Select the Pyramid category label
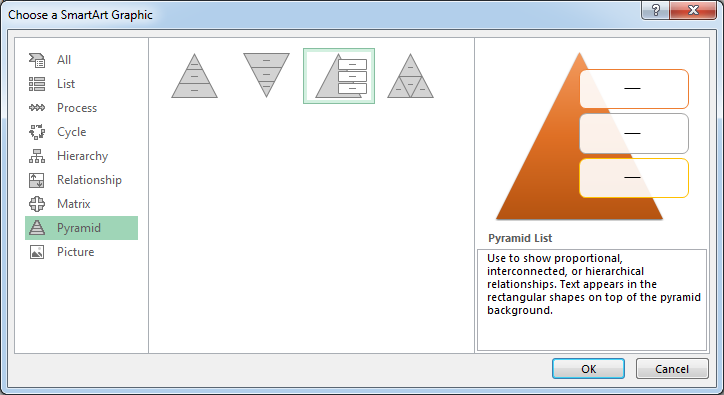Screen dimensions: 724x395 [79, 228]
